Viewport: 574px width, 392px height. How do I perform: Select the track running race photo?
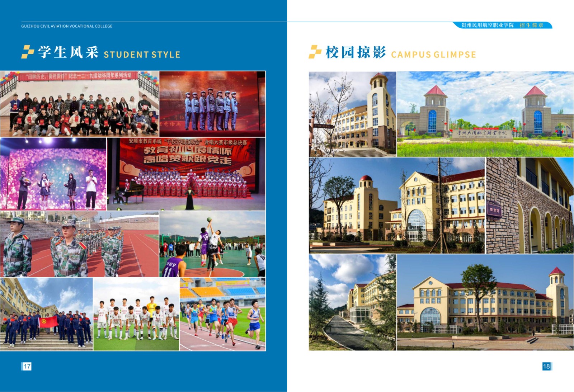[222, 314]
